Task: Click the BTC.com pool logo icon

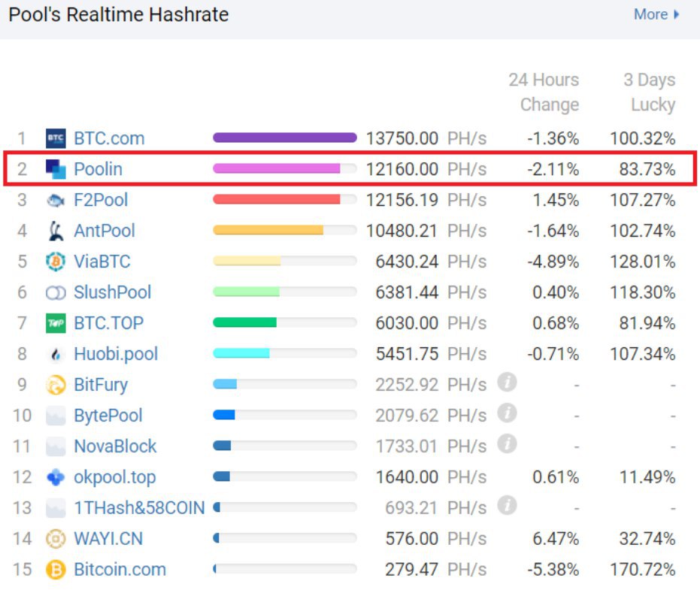Action: [x=56, y=138]
